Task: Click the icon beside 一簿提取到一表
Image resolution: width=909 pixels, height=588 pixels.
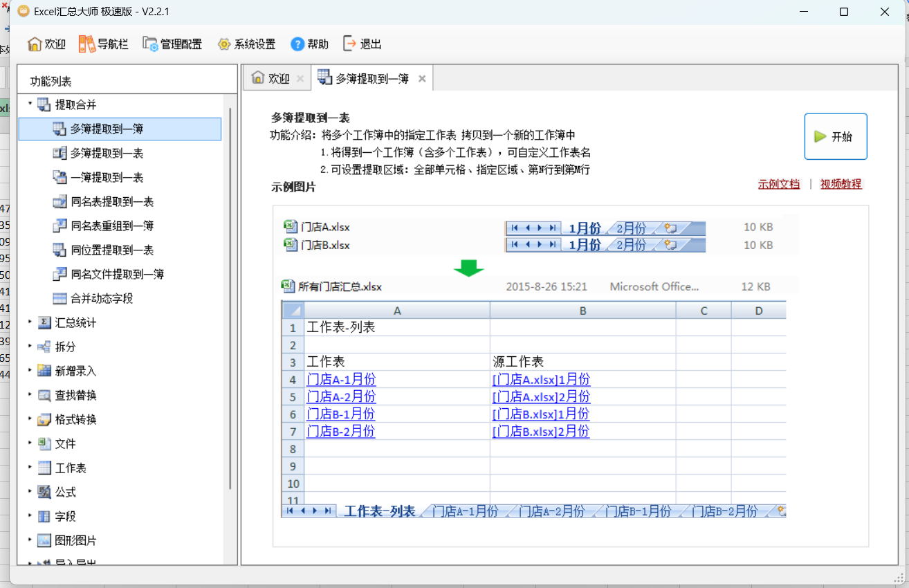Action: point(59,177)
